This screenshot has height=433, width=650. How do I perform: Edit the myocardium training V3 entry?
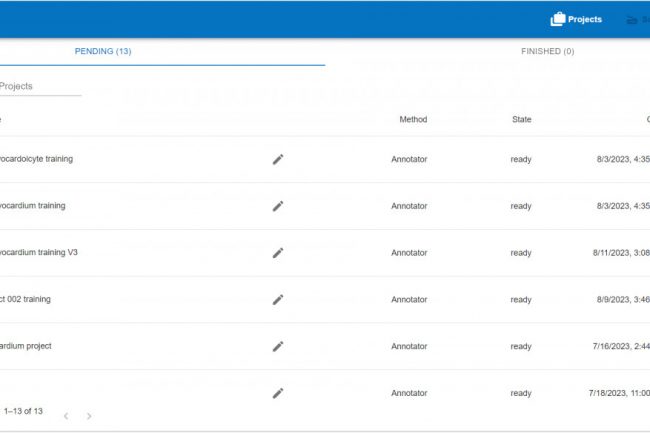tap(278, 253)
